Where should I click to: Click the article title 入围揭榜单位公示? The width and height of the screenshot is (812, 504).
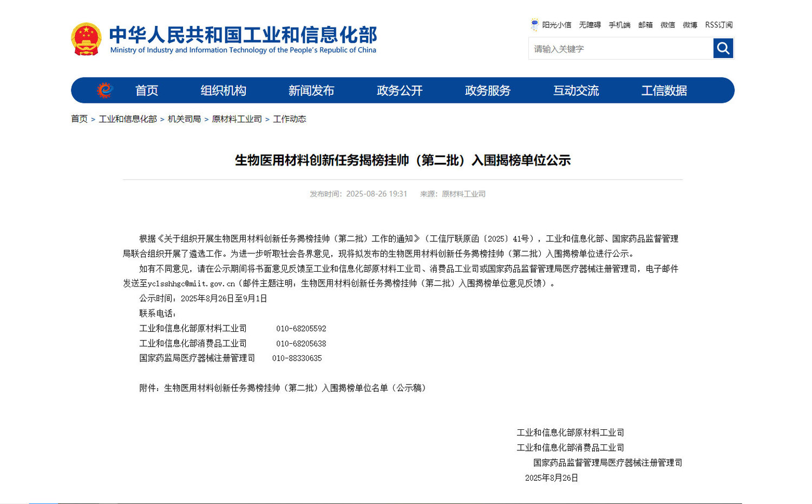click(402, 160)
